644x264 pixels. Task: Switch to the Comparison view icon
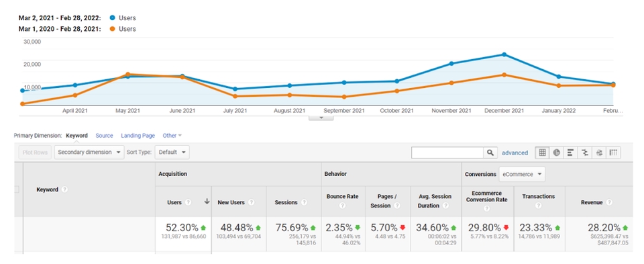point(585,152)
